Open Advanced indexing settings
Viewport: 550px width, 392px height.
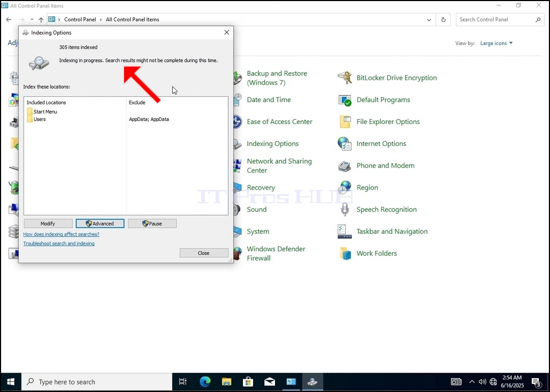click(100, 224)
